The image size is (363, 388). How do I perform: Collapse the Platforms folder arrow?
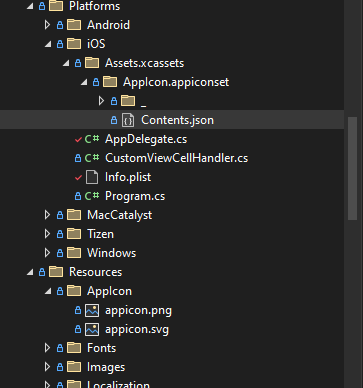click(x=30, y=6)
